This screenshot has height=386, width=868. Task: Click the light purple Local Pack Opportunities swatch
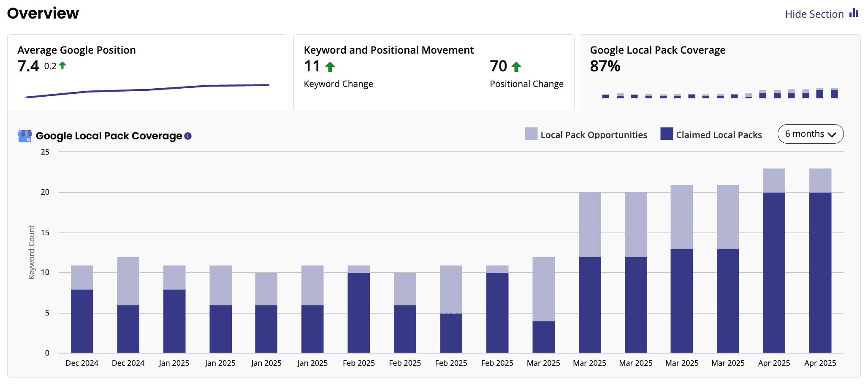[531, 134]
